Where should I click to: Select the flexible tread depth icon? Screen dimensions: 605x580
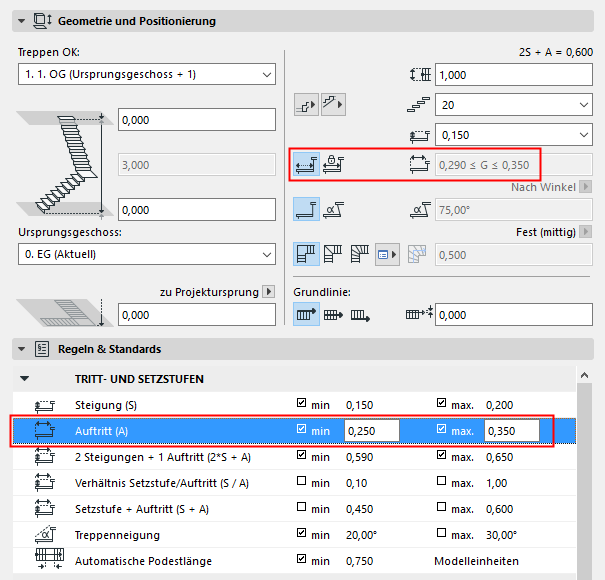pyautogui.click(x=306, y=165)
